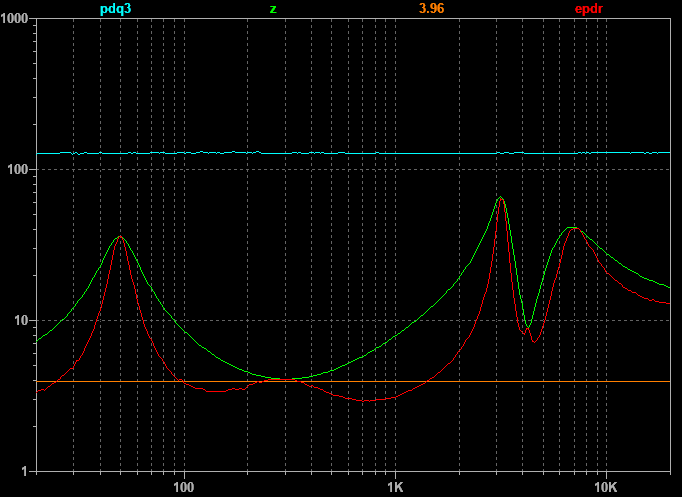Click the horizontal axis 1K label

(x=395, y=487)
